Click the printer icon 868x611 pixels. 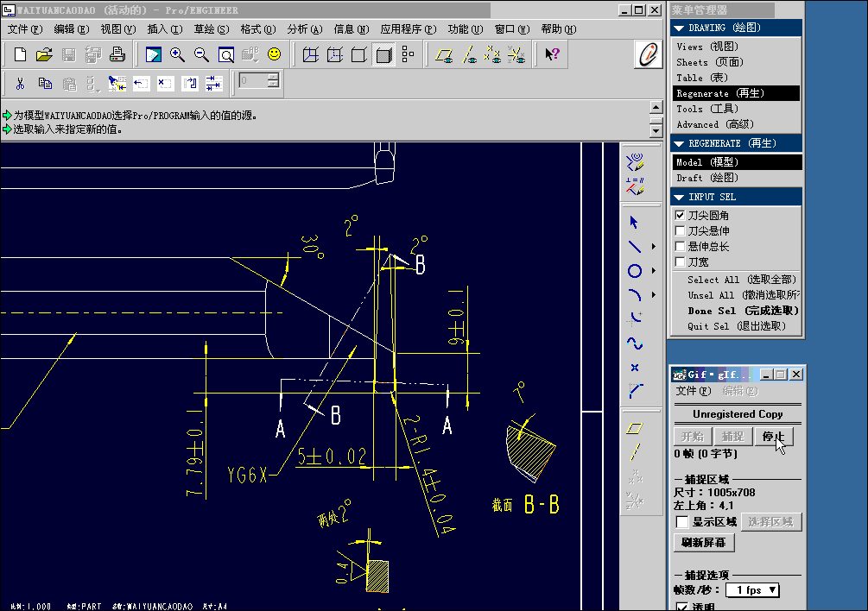[x=117, y=54]
